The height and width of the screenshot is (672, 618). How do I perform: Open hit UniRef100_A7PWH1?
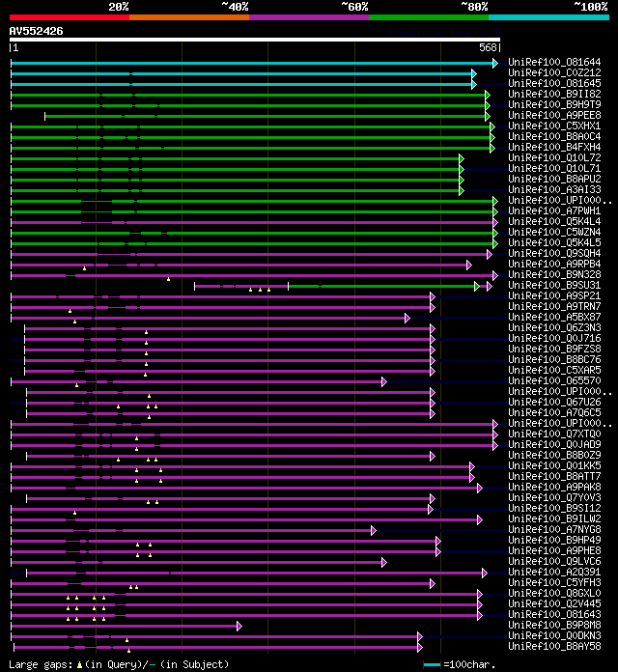(x=554, y=210)
